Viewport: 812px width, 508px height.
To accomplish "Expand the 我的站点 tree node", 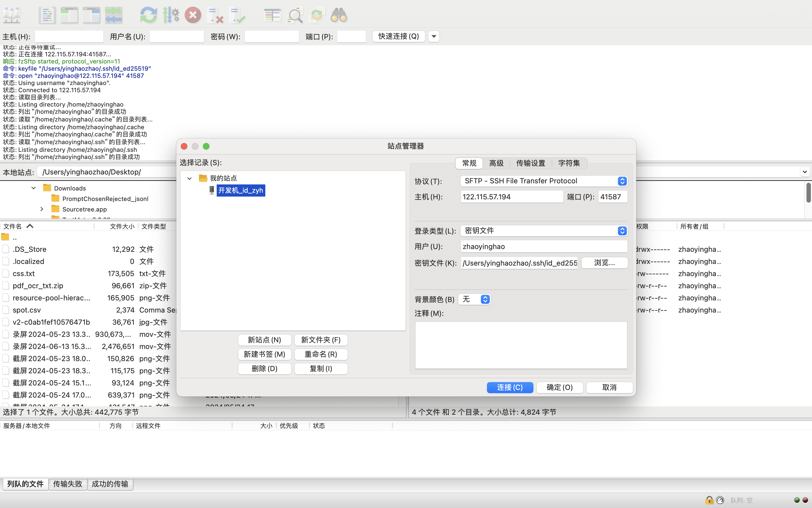I will pos(189,178).
